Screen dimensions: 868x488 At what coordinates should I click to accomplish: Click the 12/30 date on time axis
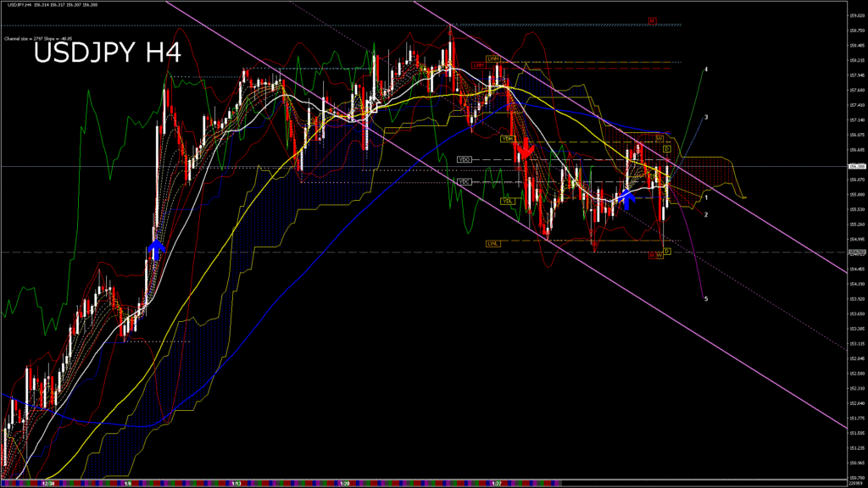point(48,484)
